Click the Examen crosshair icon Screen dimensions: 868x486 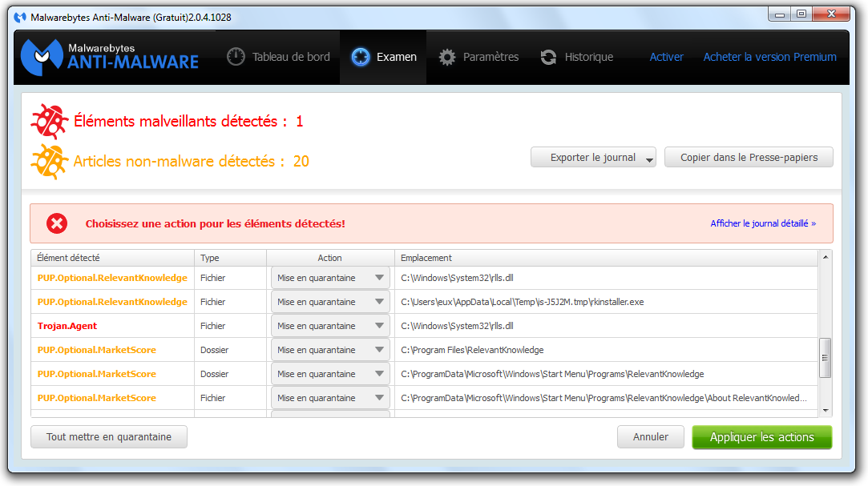(x=361, y=57)
